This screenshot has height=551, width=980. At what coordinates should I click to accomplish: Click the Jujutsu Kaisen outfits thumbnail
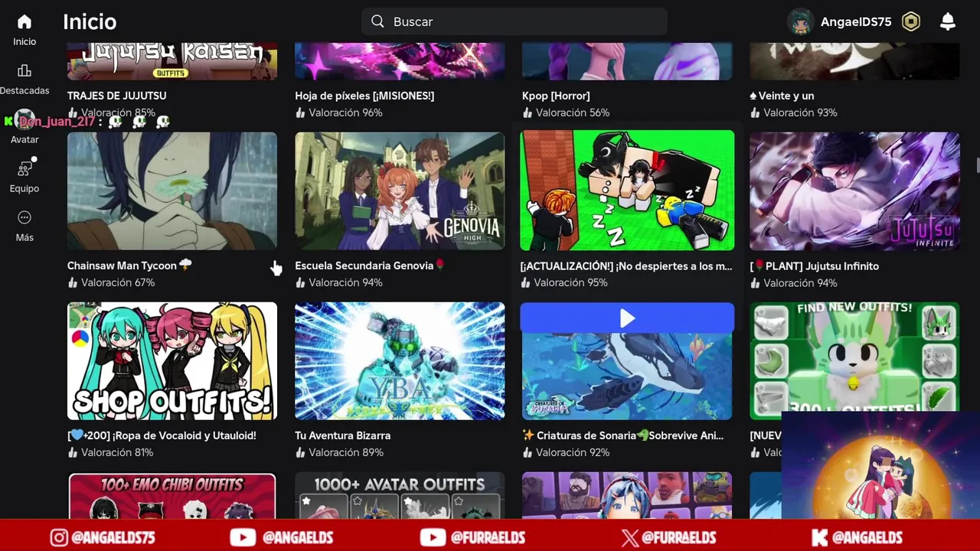(172, 61)
